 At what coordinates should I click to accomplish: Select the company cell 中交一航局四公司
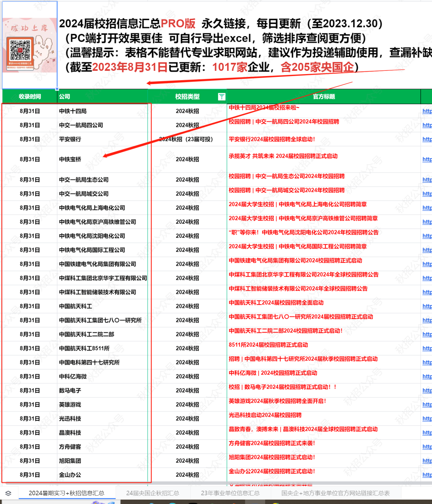click(102, 125)
